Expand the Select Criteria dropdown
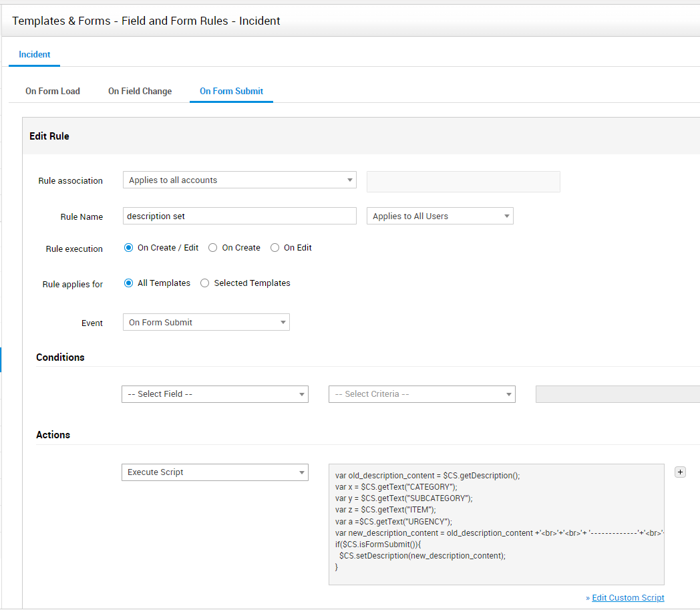The image size is (700, 614). [x=421, y=394]
